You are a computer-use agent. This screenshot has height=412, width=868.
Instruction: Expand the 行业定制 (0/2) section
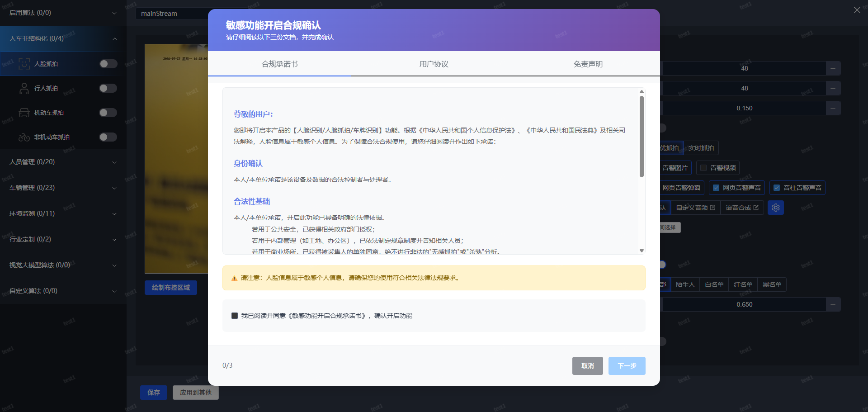63,239
